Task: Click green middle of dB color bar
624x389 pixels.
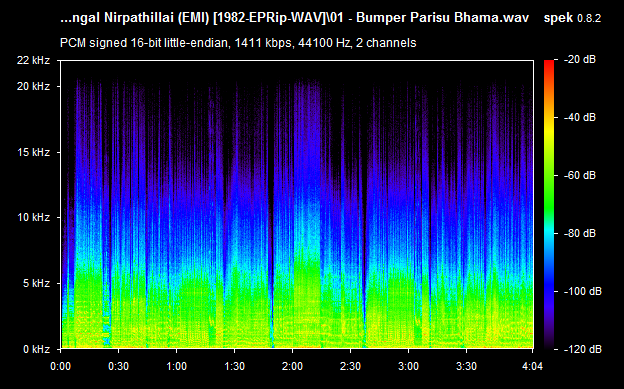Action: (549, 199)
